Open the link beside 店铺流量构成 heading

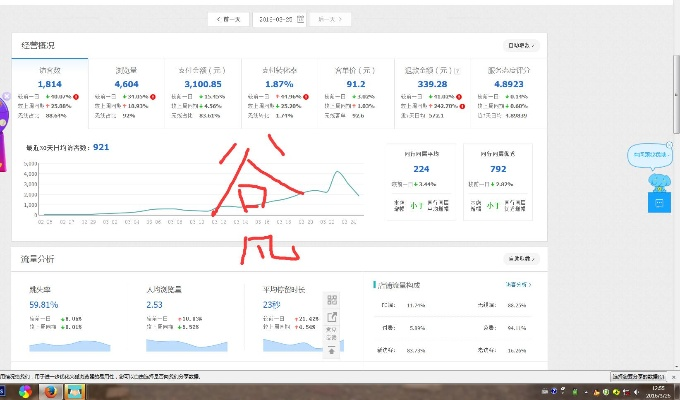517,285
